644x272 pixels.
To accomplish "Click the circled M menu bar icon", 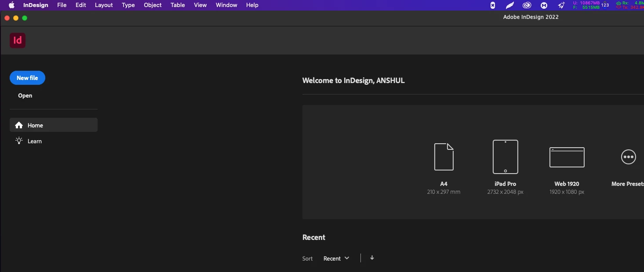I will [544, 5].
